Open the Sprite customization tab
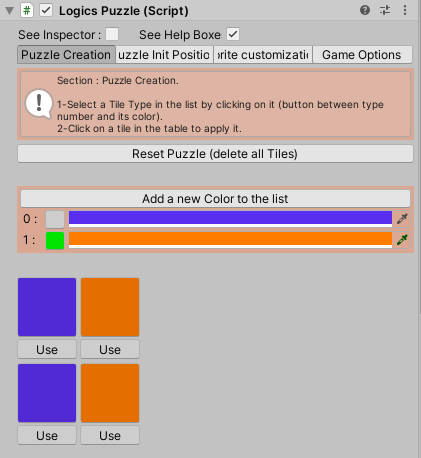 263,55
